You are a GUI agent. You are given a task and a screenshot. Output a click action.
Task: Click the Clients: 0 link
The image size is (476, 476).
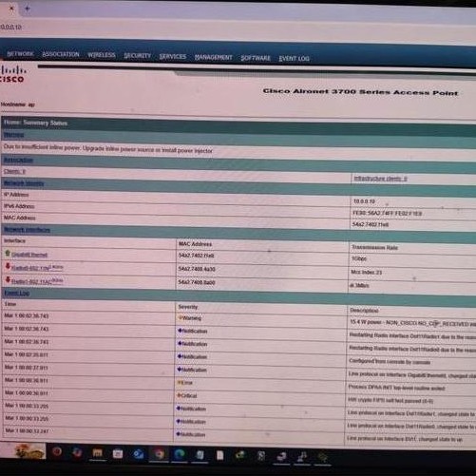pos(14,171)
